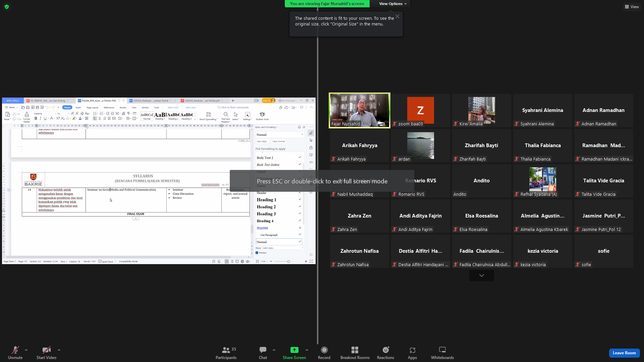Click the highlight color swatch in WPS ribbon
The width and height of the screenshot is (644, 362).
74,118
